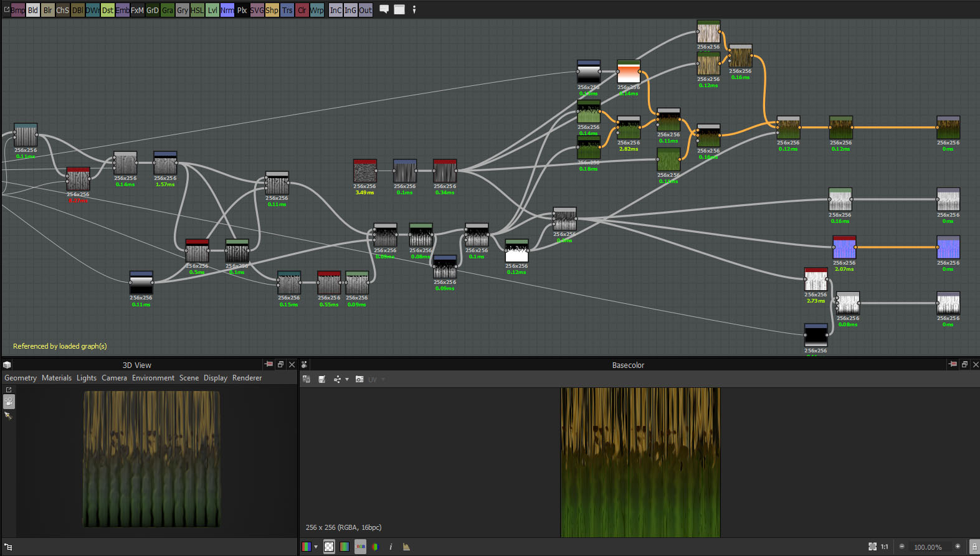
Task: Float the Basecolor 2D view panel
Action: point(964,364)
